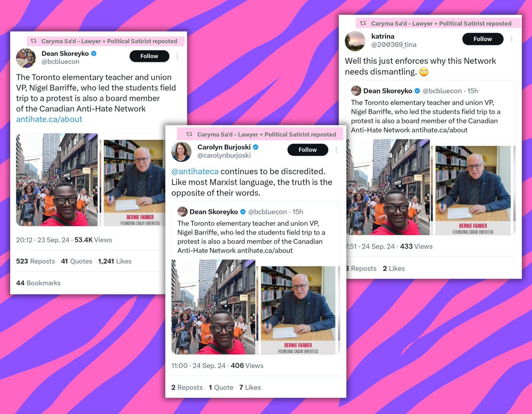Click katrina's profile avatar
Viewport: 532px width, 414px height.
pyautogui.click(x=355, y=41)
